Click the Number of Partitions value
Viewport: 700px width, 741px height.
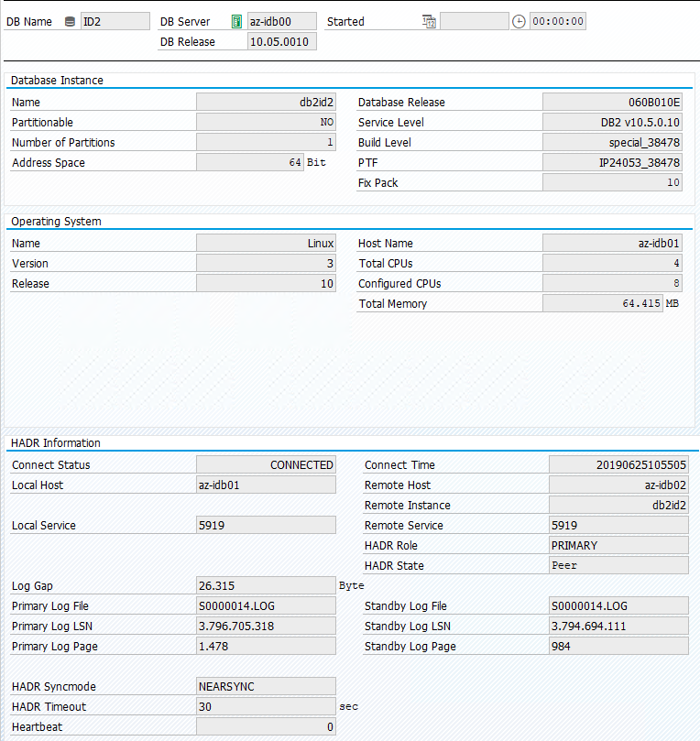tap(266, 143)
